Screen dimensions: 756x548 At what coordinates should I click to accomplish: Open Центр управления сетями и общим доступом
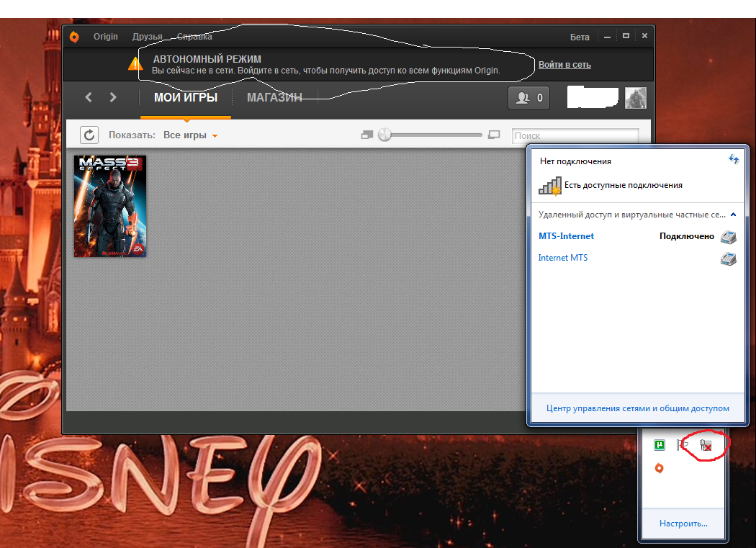click(x=637, y=408)
